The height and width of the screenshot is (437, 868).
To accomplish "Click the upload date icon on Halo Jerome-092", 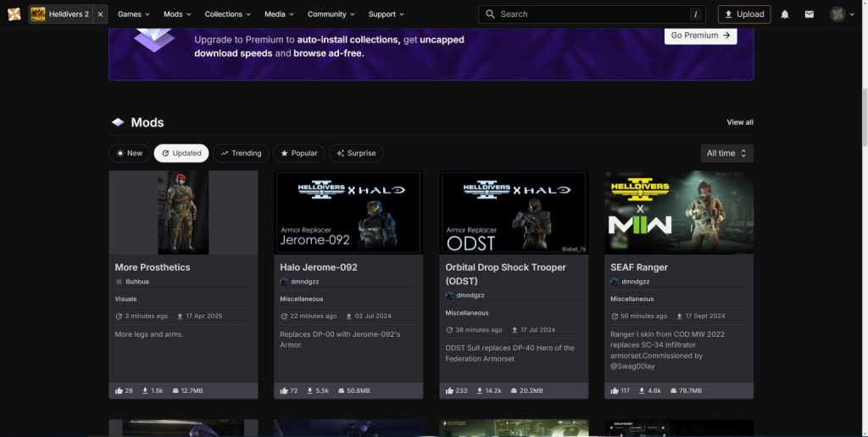I will click(x=348, y=317).
